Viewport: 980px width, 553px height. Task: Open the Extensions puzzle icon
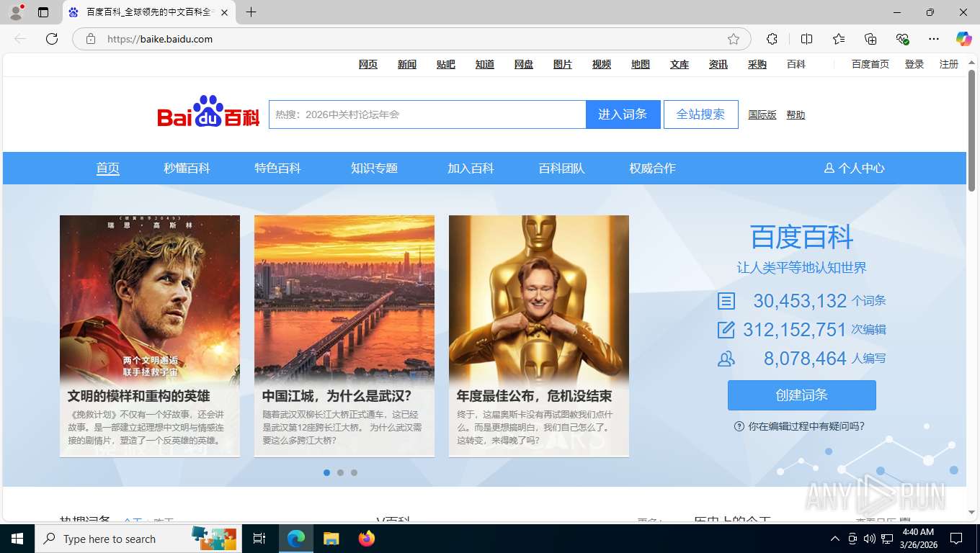tap(772, 39)
